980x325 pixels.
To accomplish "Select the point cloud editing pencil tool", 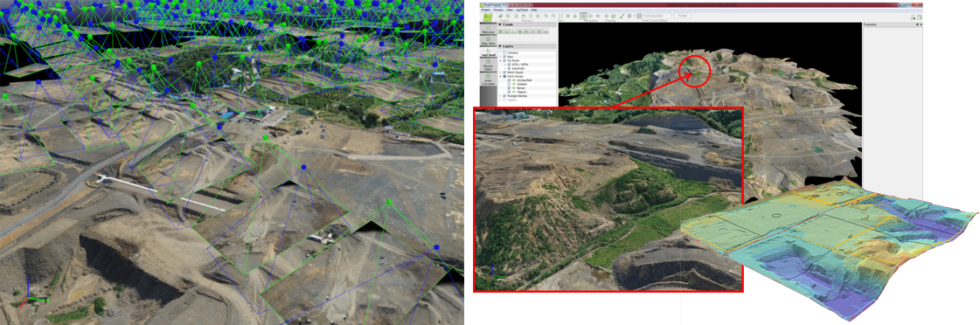I will (x=622, y=16).
